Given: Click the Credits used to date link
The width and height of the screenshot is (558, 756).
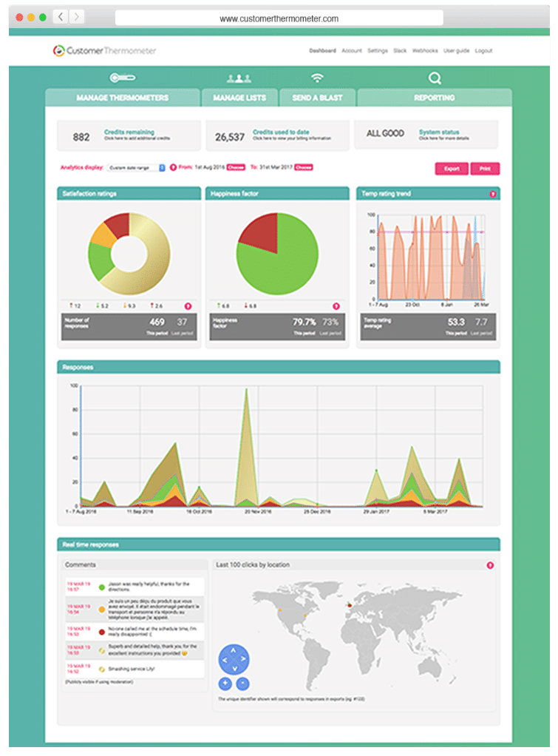Looking at the screenshot, I should [281, 132].
